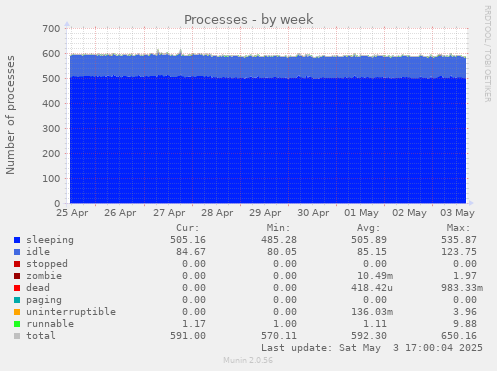
Task: Click the paging legend color swatch
Action: (x=17, y=300)
